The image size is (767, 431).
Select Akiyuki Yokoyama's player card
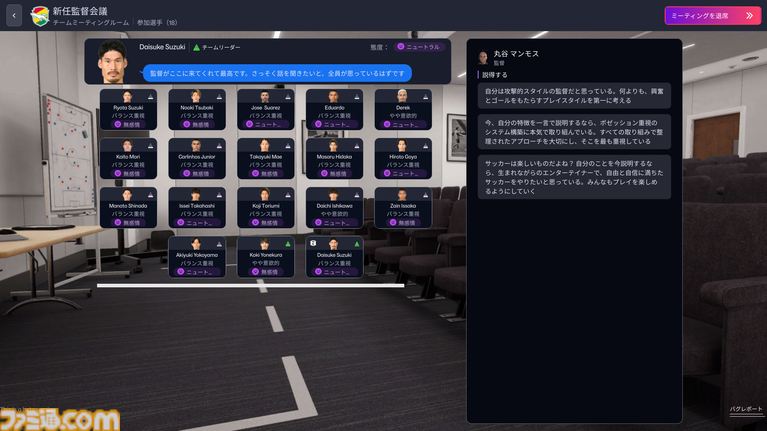click(197, 257)
